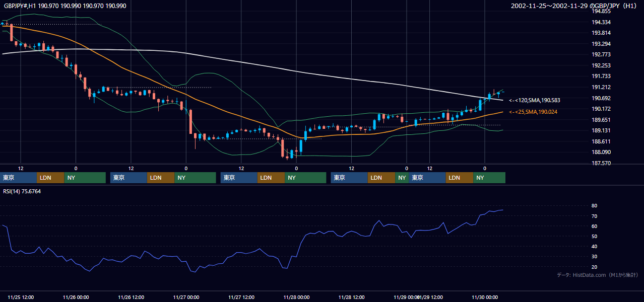
Task: Click the 194.334 price axis label
Action: tap(602, 22)
